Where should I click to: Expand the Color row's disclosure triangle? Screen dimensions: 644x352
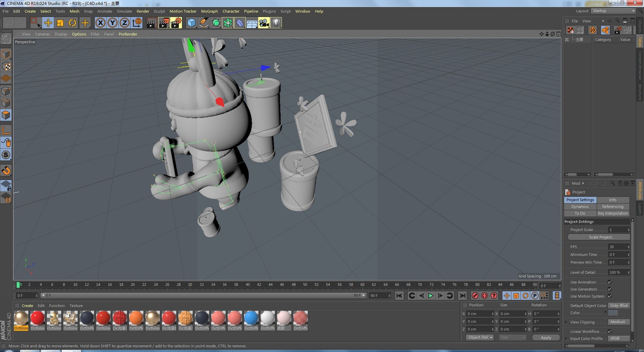pyautogui.click(x=605, y=312)
